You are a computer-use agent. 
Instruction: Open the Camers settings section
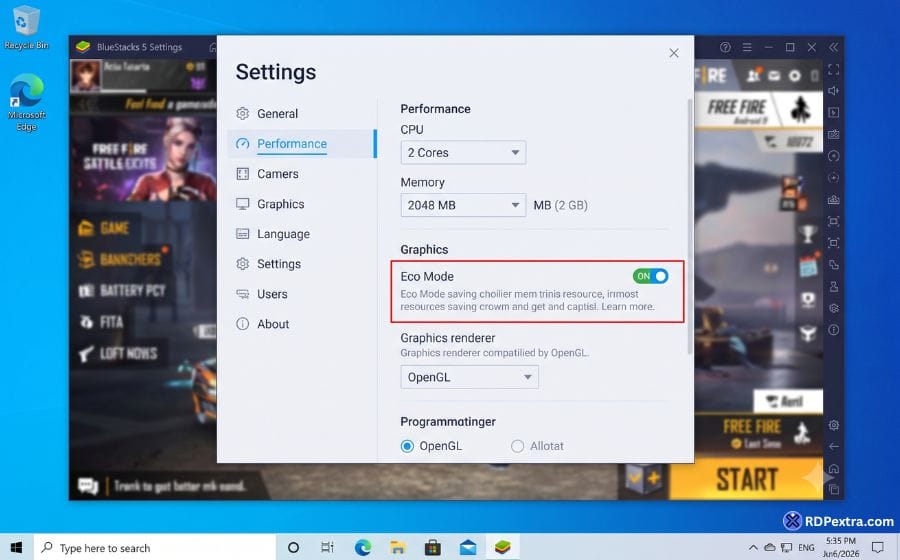click(x=277, y=174)
